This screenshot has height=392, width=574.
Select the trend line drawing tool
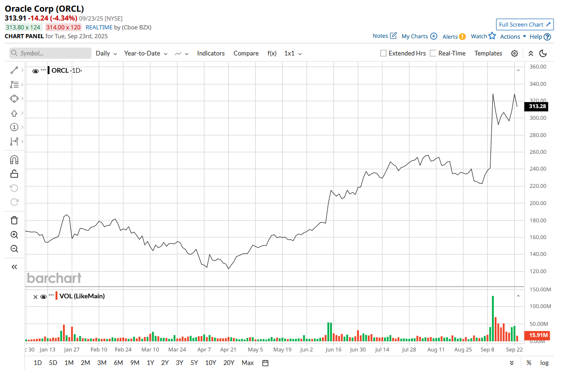14,70
